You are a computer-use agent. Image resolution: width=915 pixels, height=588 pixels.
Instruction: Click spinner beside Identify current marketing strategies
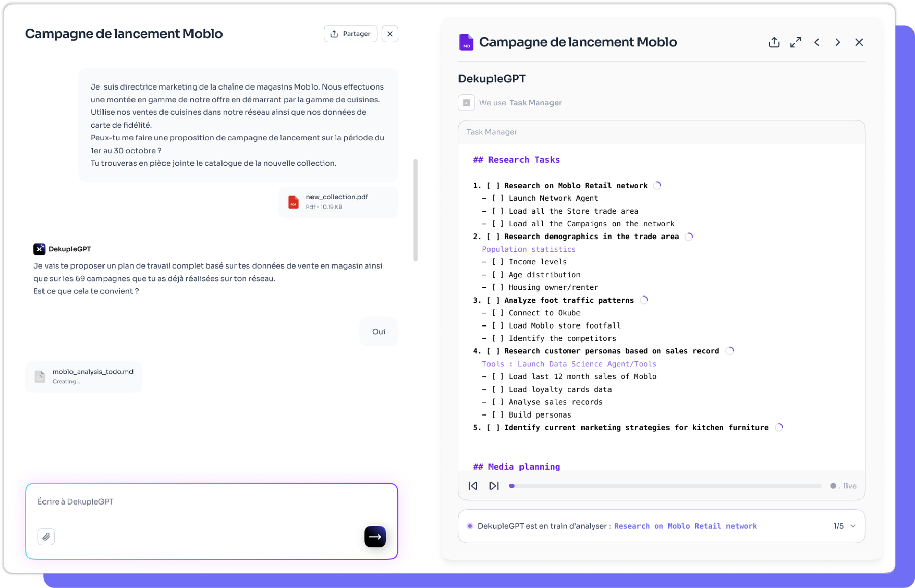[779, 427]
